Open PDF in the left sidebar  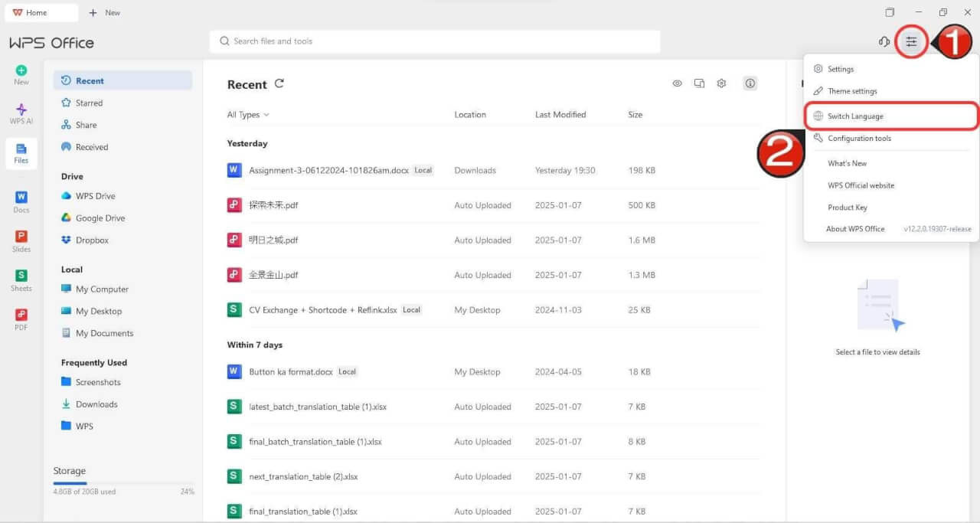tap(21, 319)
